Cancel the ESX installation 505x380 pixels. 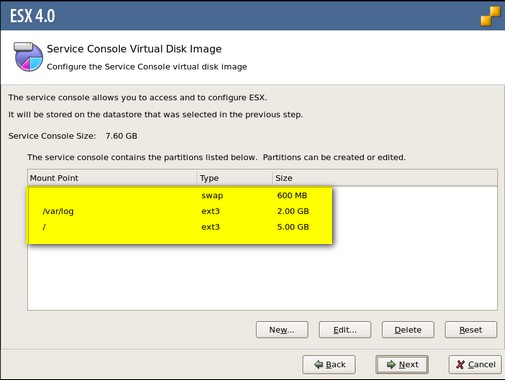tap(475, 364)
